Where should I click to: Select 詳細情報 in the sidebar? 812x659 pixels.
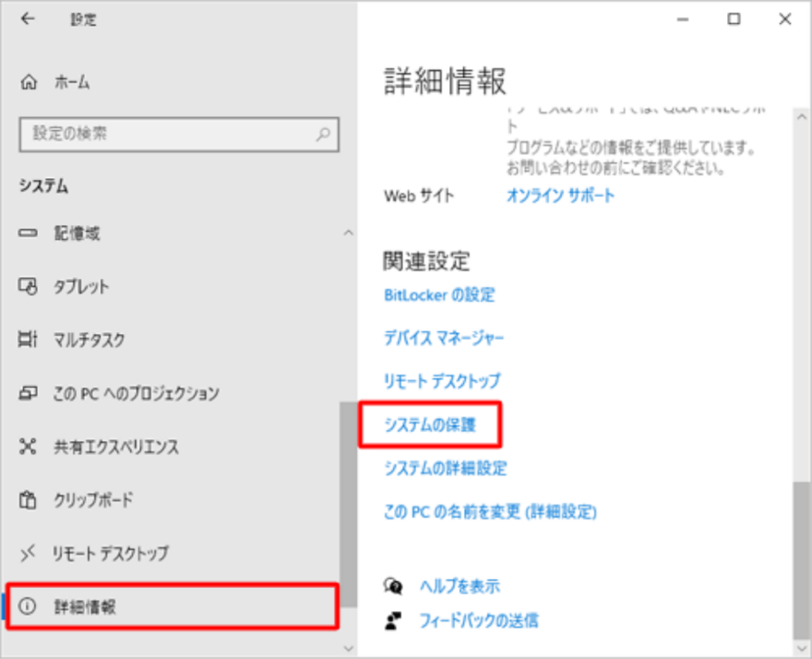(88, 606)
